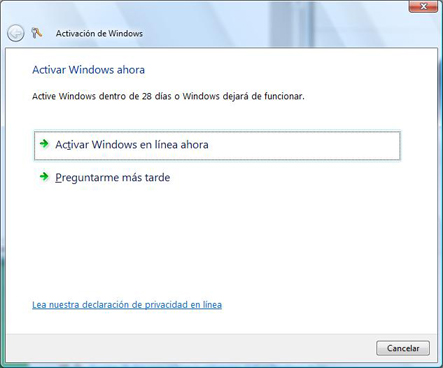Click the Activación de Windows title text
Viewport: 443px width, 368px height.
point(99,34)
